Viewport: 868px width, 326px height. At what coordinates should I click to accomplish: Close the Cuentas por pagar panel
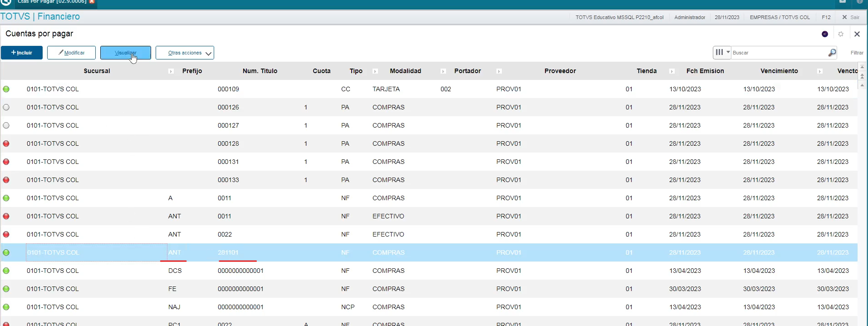(x=857, y=34)
